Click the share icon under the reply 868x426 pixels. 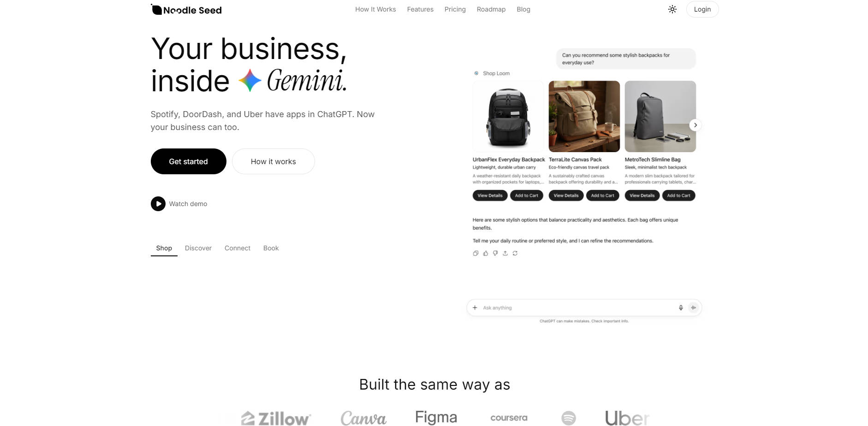pos(505,253)
